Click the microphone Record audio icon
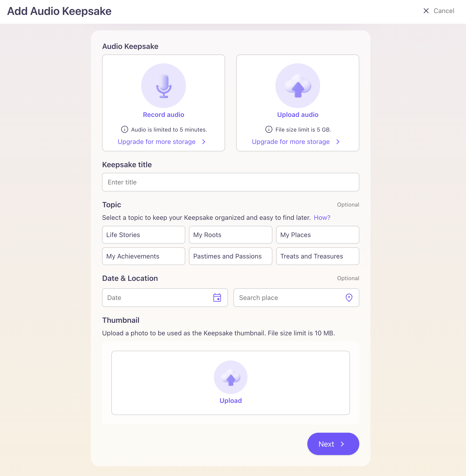The width and height of the screenshot is (466, 476). 164,86
